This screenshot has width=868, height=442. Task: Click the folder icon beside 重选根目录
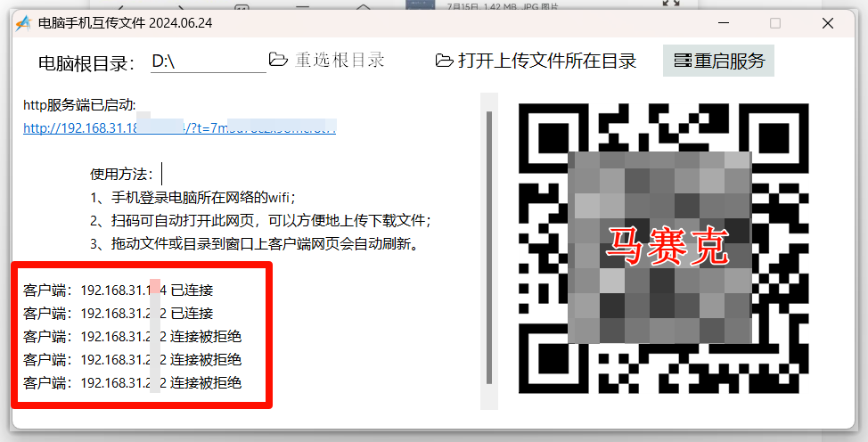point(278,60)
